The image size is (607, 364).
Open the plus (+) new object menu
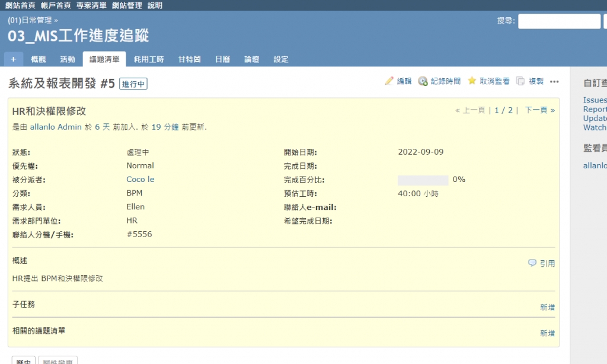pos(13,59)
